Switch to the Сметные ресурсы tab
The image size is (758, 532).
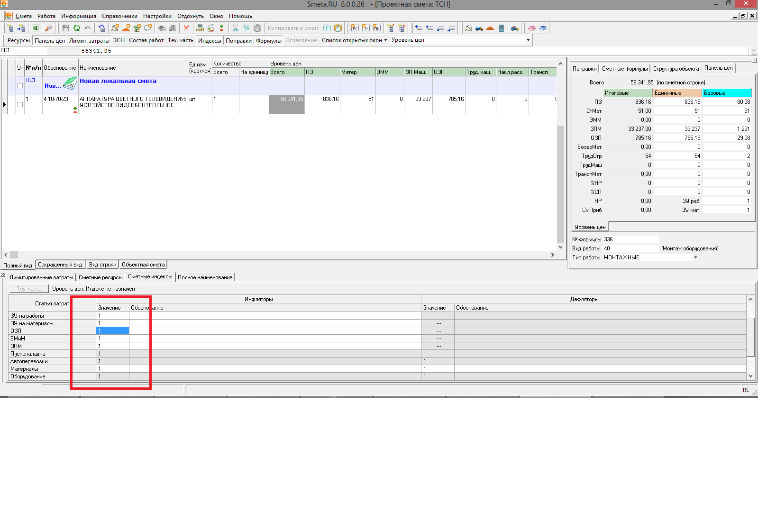coord(100,277)
